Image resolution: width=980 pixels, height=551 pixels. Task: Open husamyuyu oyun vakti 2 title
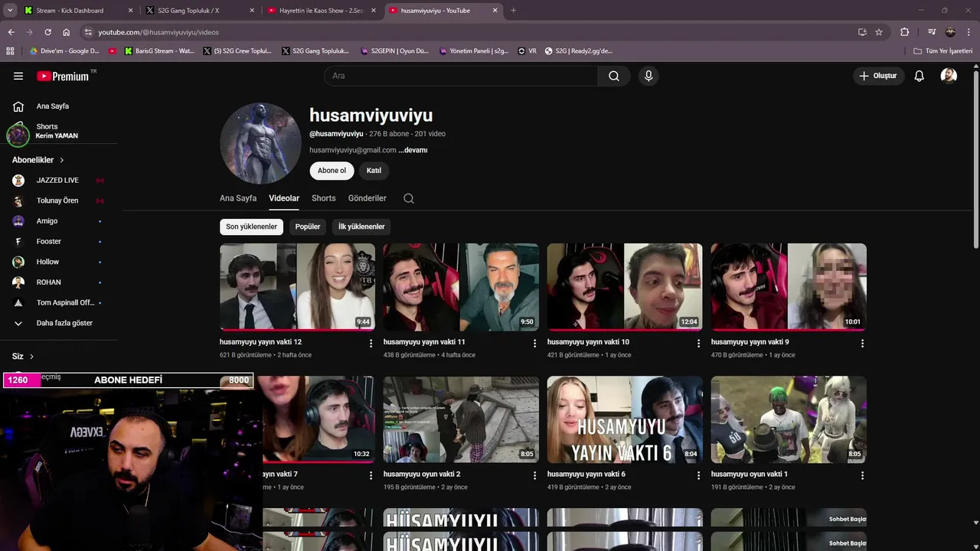(422, 474)
